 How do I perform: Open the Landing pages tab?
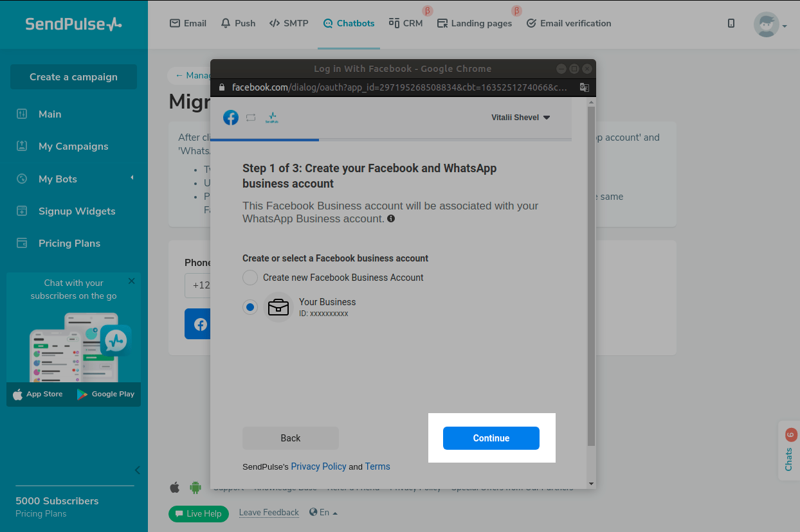(x=475, y=23)
